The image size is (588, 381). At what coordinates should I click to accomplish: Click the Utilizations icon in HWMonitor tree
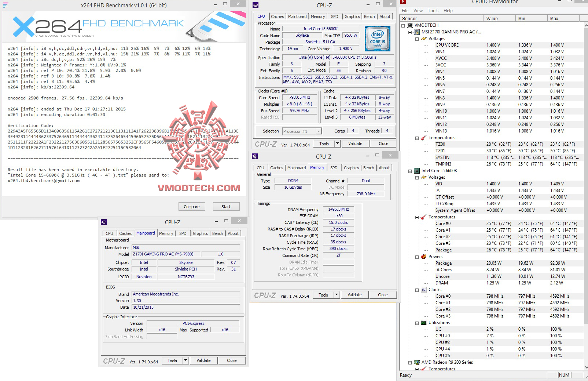tap(424, 323)
